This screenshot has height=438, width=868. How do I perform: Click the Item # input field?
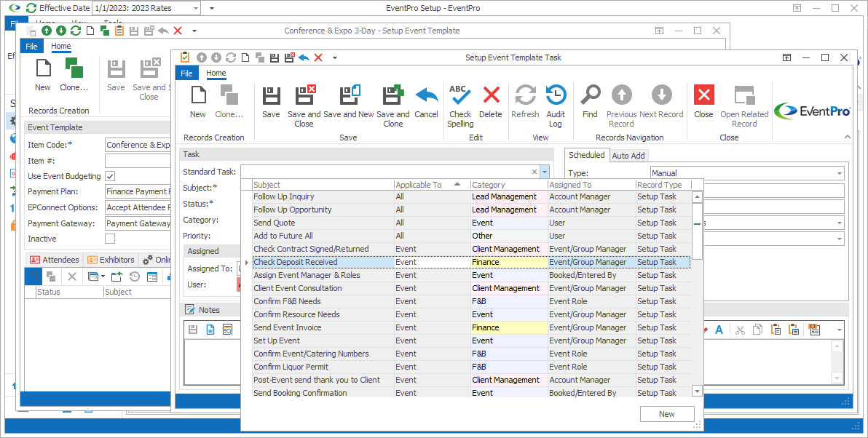pyautogui.click(x=138, y=160)
